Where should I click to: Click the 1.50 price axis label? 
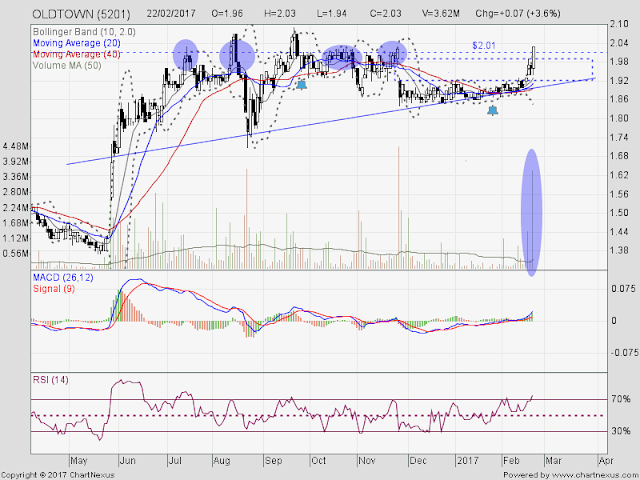[619, 213]
